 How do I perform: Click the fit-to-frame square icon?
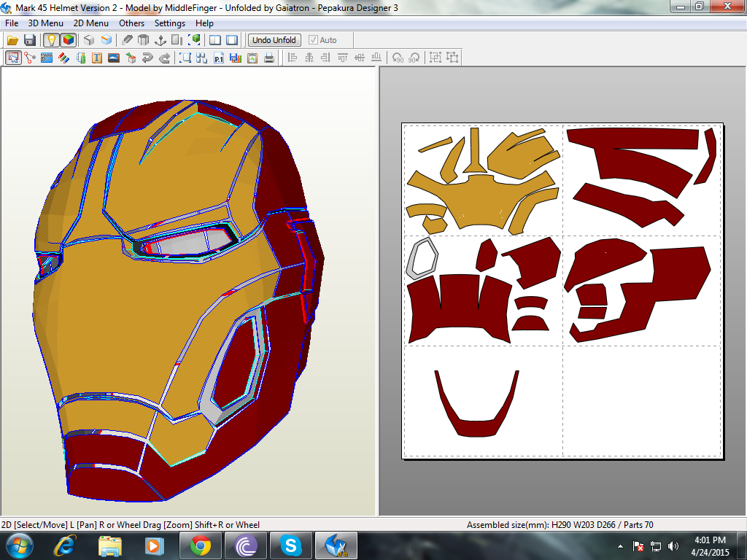[185, 58]
